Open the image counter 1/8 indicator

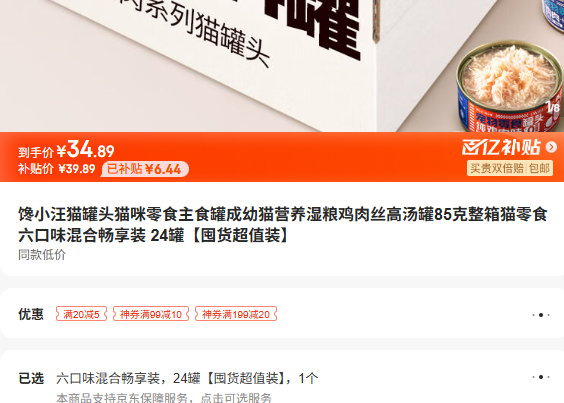[x=553, y=107]
